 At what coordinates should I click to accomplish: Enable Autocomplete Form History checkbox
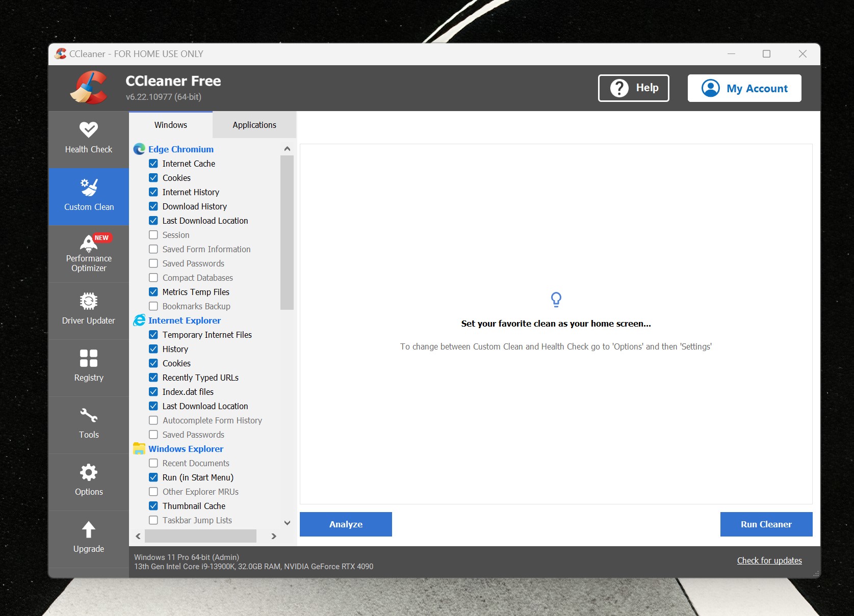point(153,420)
